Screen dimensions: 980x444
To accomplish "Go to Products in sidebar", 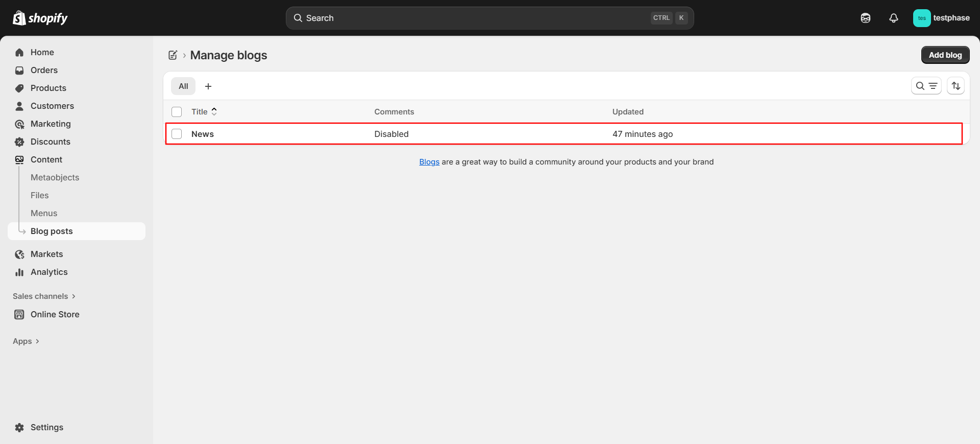I will pyautogui.click(x=48, y=88).
